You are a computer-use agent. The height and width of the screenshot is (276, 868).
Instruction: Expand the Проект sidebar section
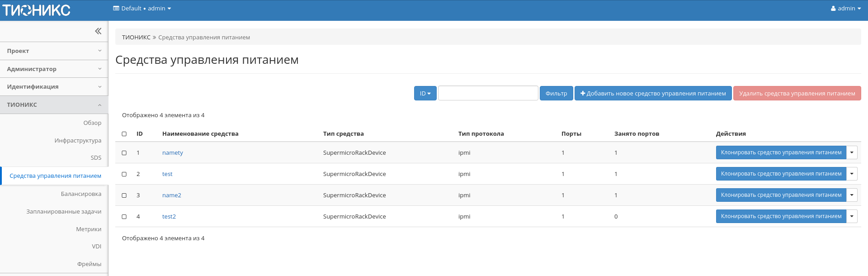click(x=54, y=51)
